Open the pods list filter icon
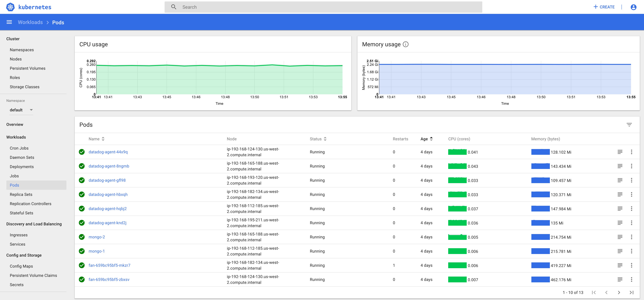644x300 pixels. [629, 124]
